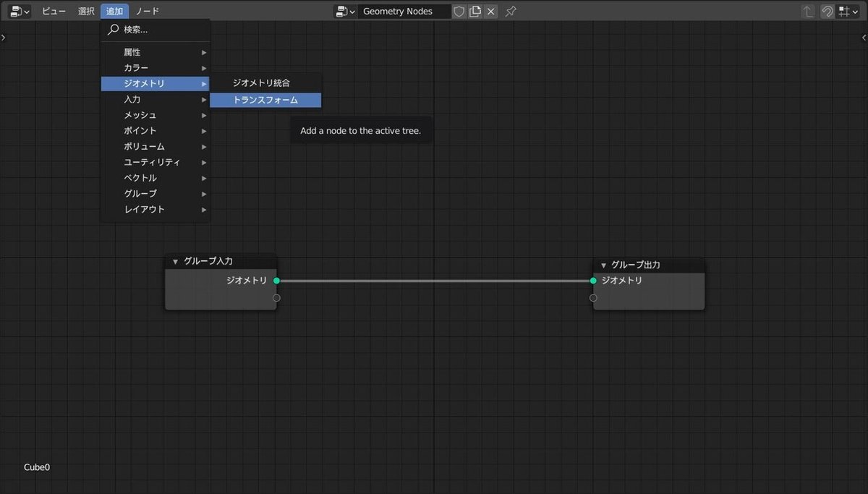Select the ジオメトリ submenu entry
This screenshot has width=868, height=494.
156,84
